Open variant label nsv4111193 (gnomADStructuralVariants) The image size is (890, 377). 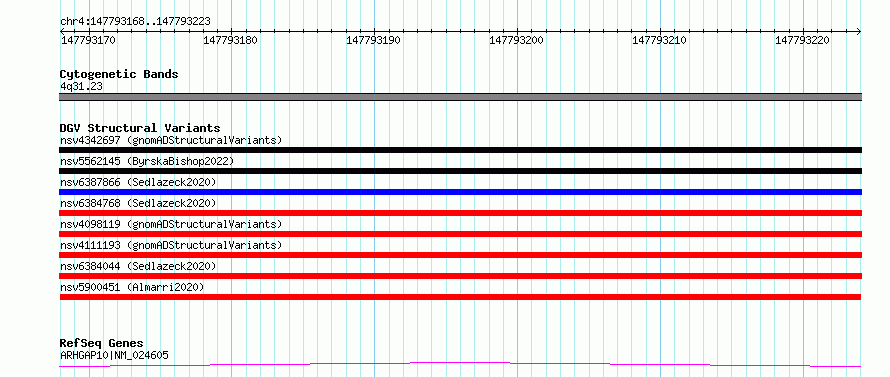pyautogui.click(x=171, y=245)
